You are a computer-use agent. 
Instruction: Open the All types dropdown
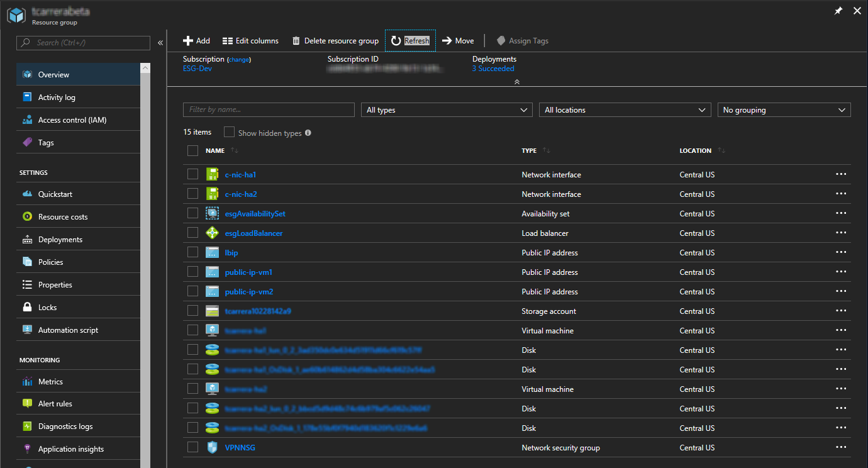pyautogui.click(x=447, y=109)
